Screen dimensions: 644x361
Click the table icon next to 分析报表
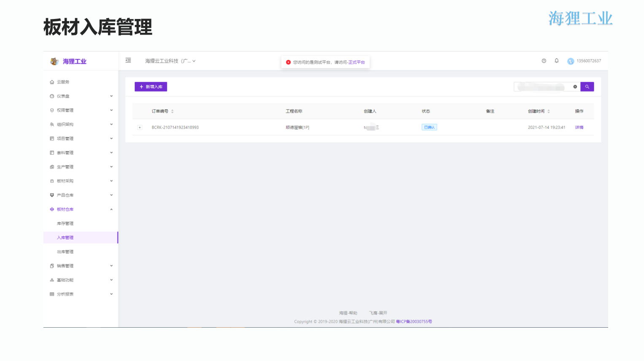[52, 294]
